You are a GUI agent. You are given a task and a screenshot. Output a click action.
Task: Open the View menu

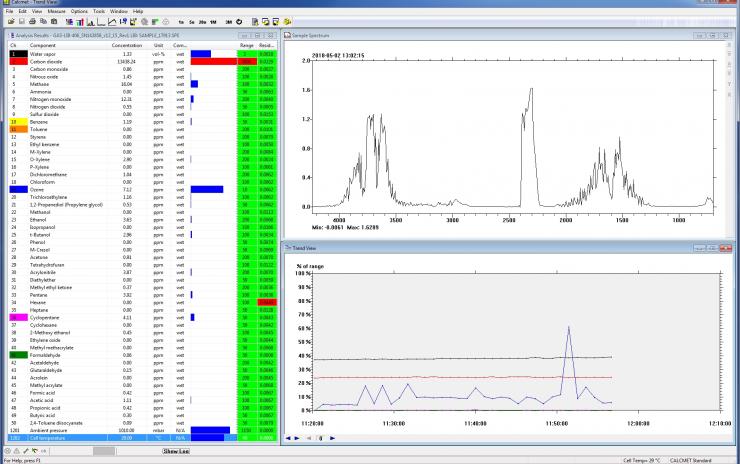(37, 11)
